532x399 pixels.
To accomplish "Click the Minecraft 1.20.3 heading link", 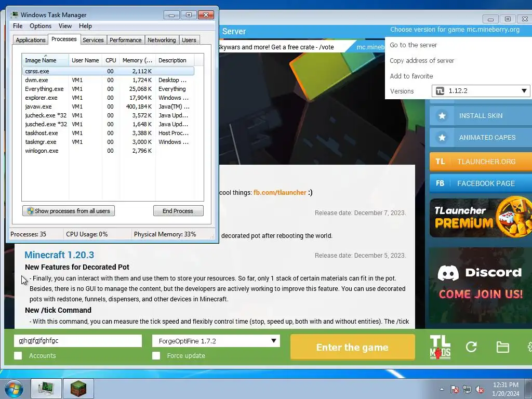I will click(x=59, y=255).
